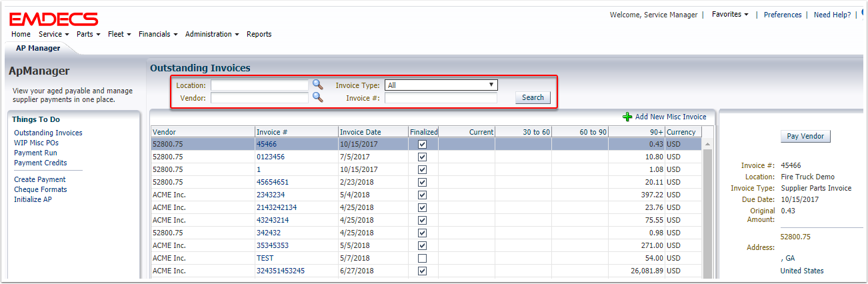Select amount 271.00 cell
The image size is (868, 284).
pyautogui.click(x=637, y=246)
